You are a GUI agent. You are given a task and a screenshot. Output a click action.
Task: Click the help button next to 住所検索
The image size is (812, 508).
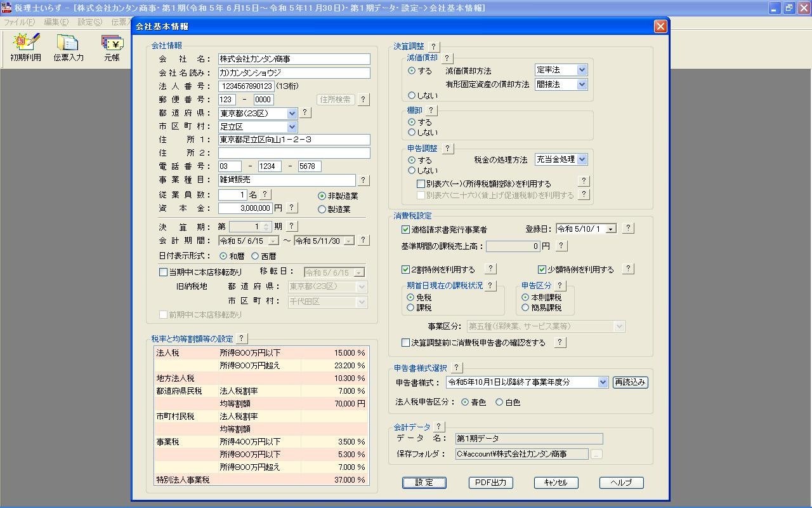coord(363,100)
